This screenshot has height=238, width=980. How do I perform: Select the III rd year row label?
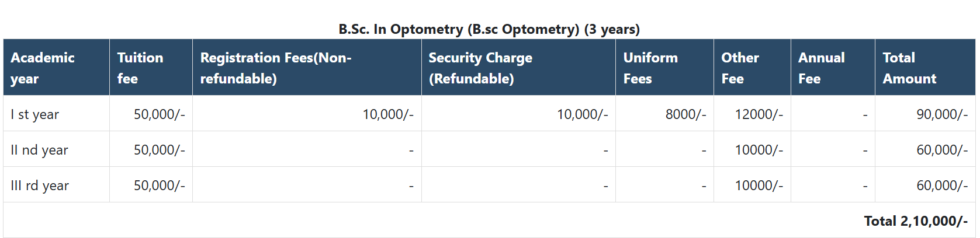[40, 185]
